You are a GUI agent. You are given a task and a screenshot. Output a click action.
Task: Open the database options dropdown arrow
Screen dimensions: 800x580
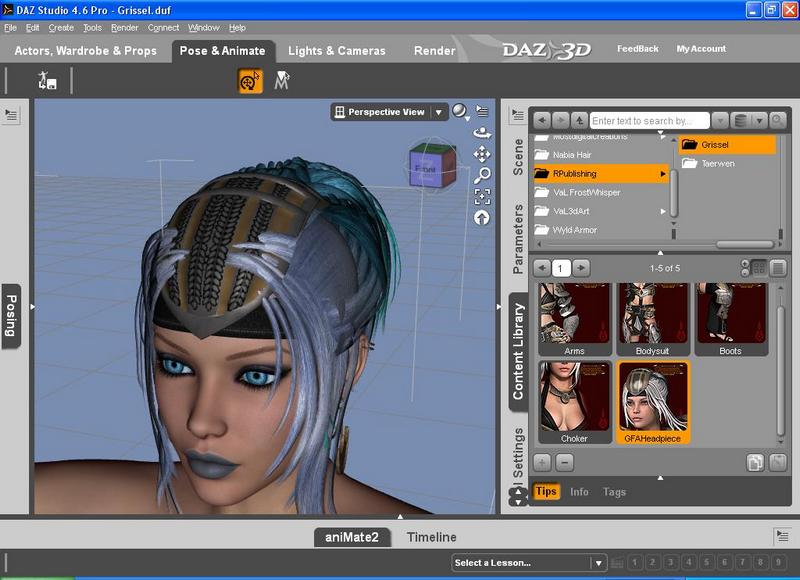tap(759, 121)
